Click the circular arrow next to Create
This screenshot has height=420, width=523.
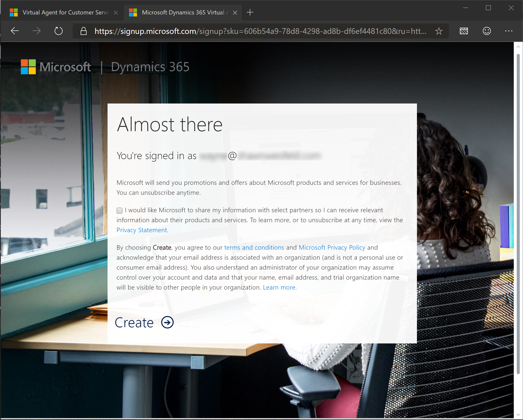(167, 322)
